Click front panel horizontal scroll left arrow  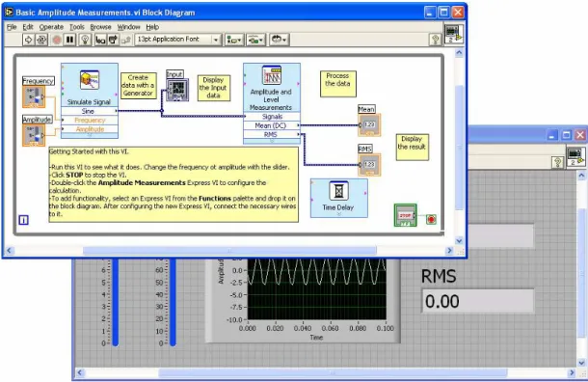[x=79, y=372]
